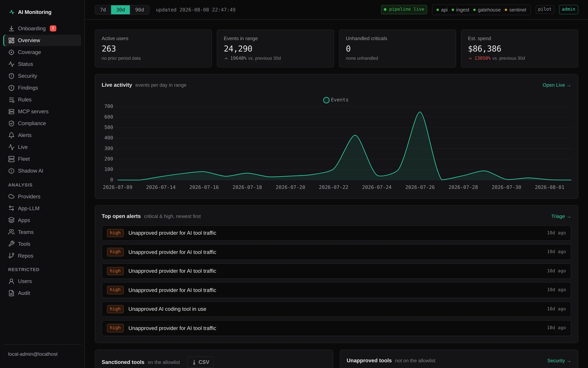Click the api service status indicator
This screenshot has width=588, height=368.
pyautogui.click(x=442, y=10)
